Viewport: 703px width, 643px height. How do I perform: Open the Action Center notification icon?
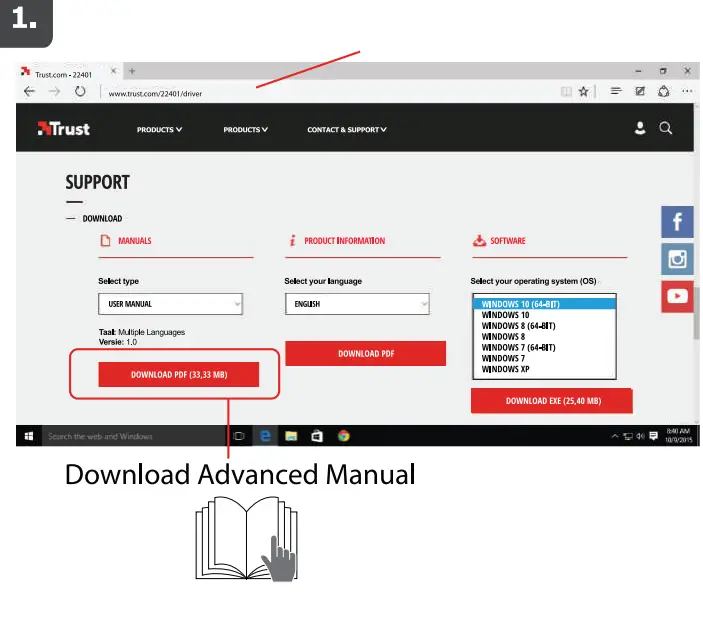(654, 436)
